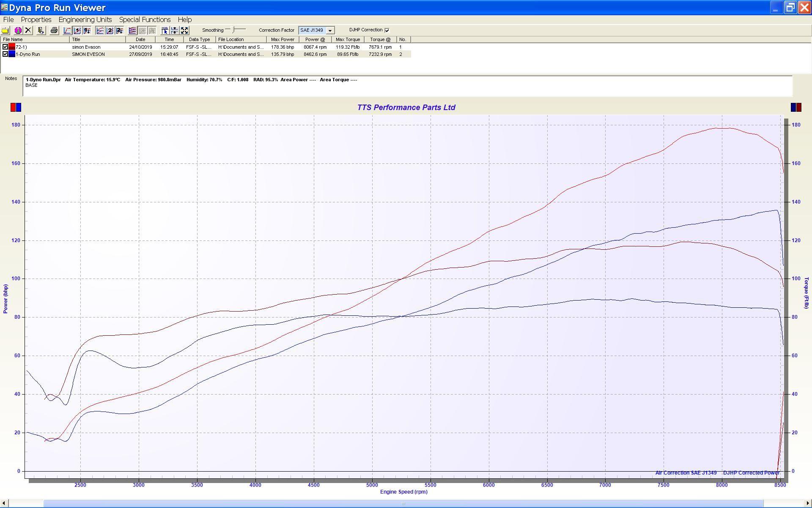
Task: Click the exit door icon
Action: coord(41,30)
